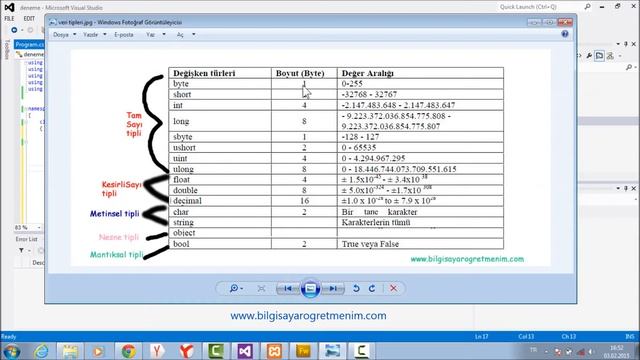640x360 pixels.
Task: Open the upper Solution Explorer window options dropdown
Action: (618, 44)
